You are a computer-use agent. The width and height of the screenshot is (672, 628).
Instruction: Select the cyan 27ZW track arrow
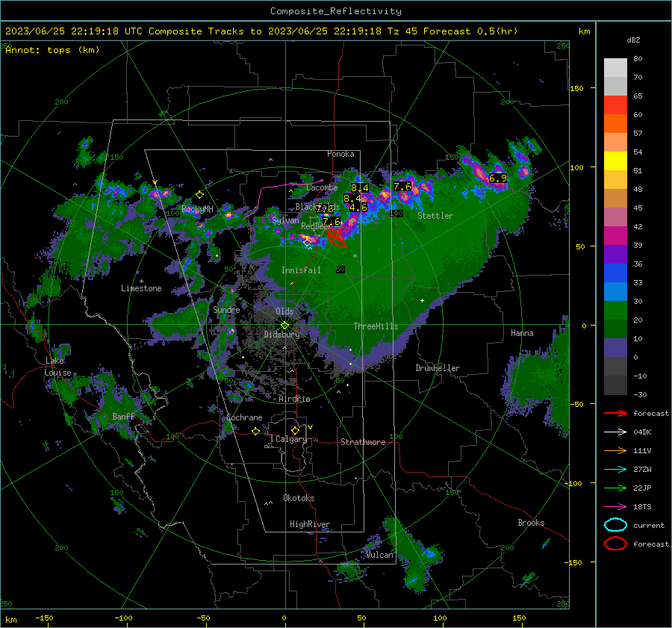point(615,470)
